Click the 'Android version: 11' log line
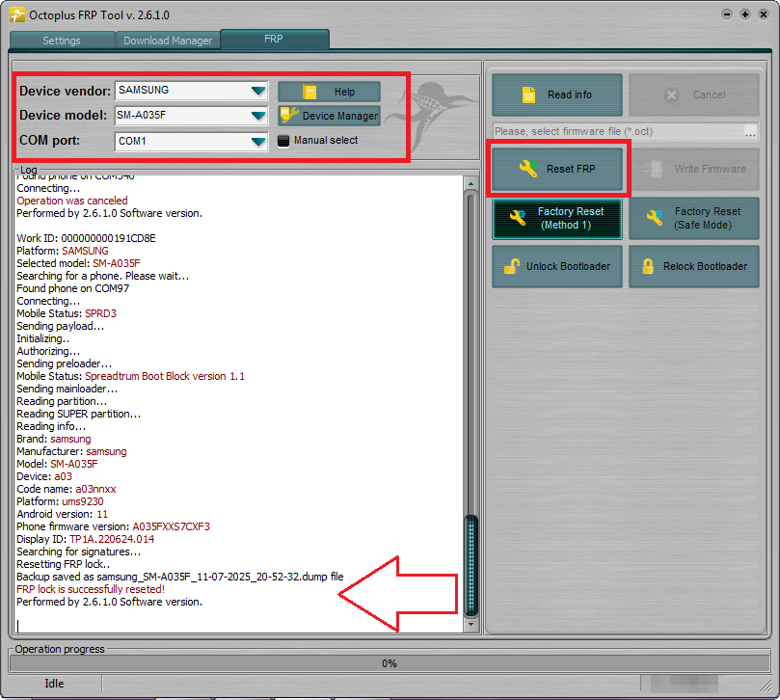780x700 pixels. 62,514
